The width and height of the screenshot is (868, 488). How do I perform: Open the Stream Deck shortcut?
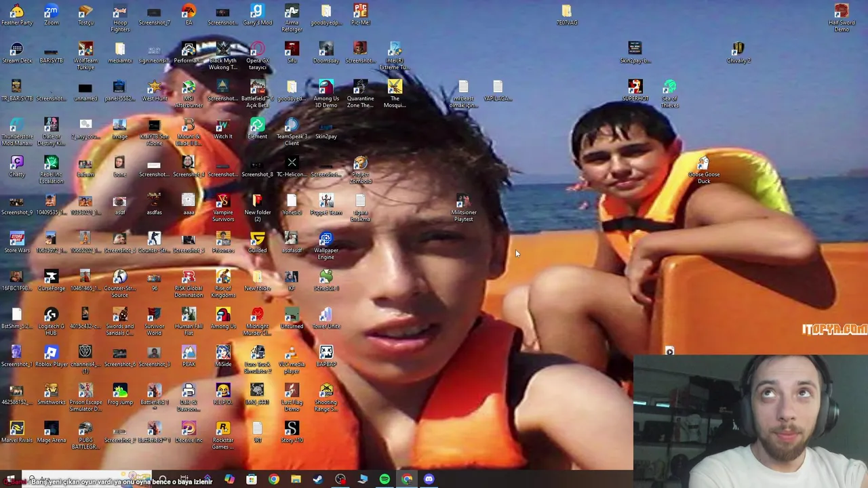tap(17, 53)
